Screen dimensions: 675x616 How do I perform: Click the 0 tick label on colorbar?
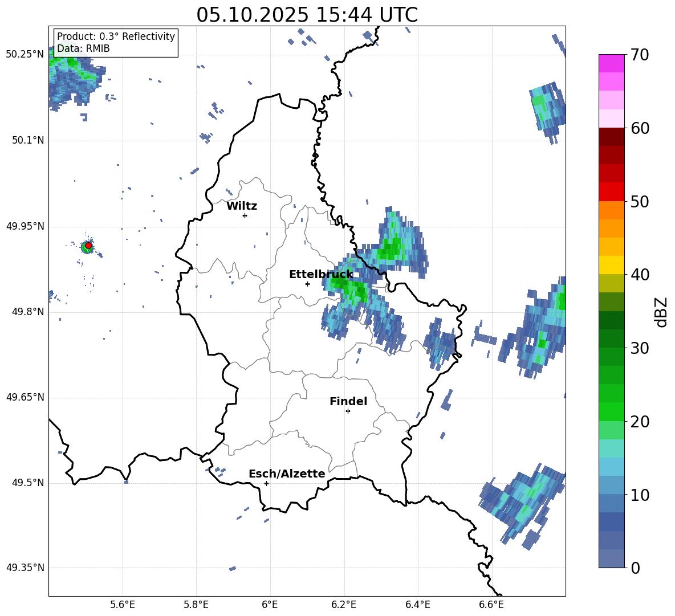pyautogui.click(x=635, y=568)
